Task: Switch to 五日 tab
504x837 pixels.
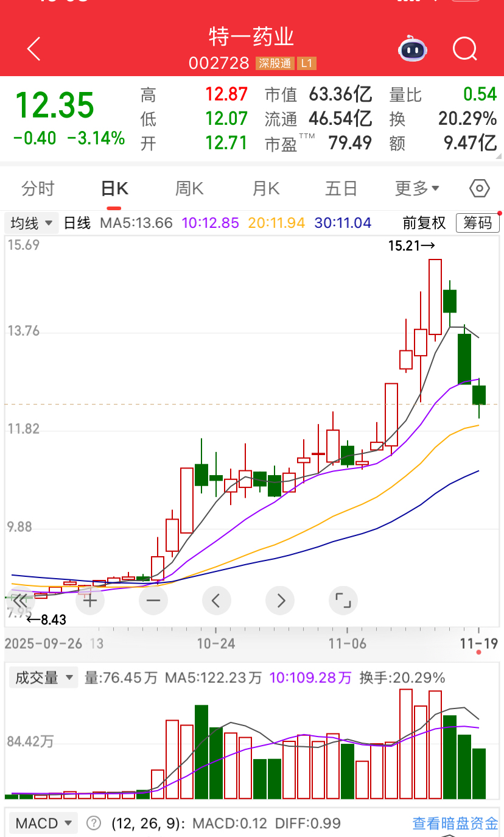Action: pyautogui.click(x=341, y=189)
